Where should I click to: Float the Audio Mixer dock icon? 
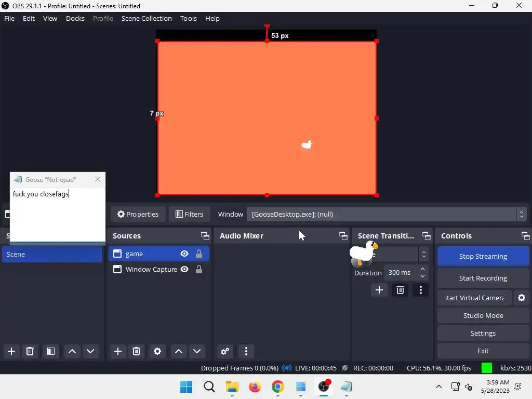tap(343, 236)
